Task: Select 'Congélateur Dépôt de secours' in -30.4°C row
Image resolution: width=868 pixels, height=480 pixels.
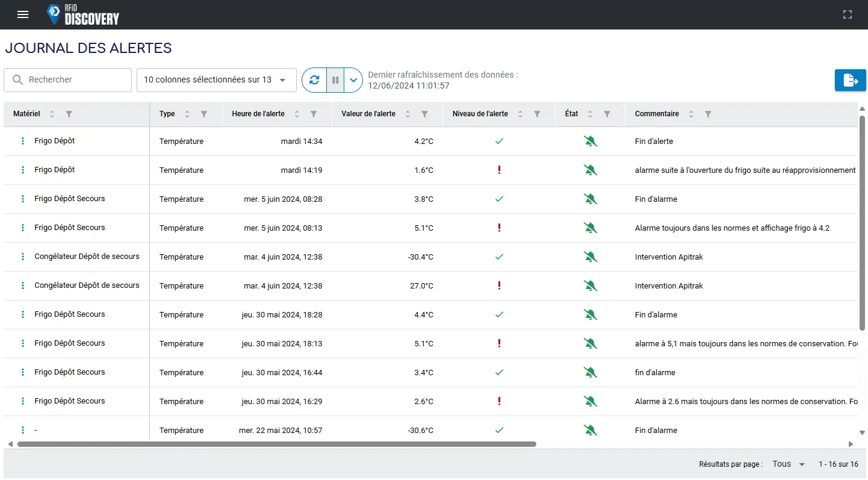Action: click(x=87, y=257)
